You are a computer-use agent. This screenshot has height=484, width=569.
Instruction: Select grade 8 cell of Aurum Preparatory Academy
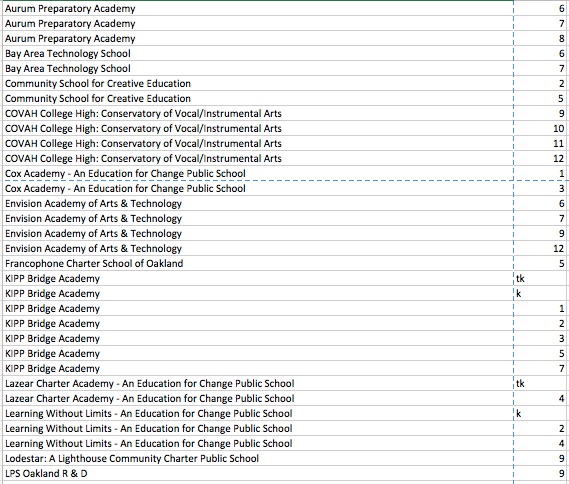point(541,38)
